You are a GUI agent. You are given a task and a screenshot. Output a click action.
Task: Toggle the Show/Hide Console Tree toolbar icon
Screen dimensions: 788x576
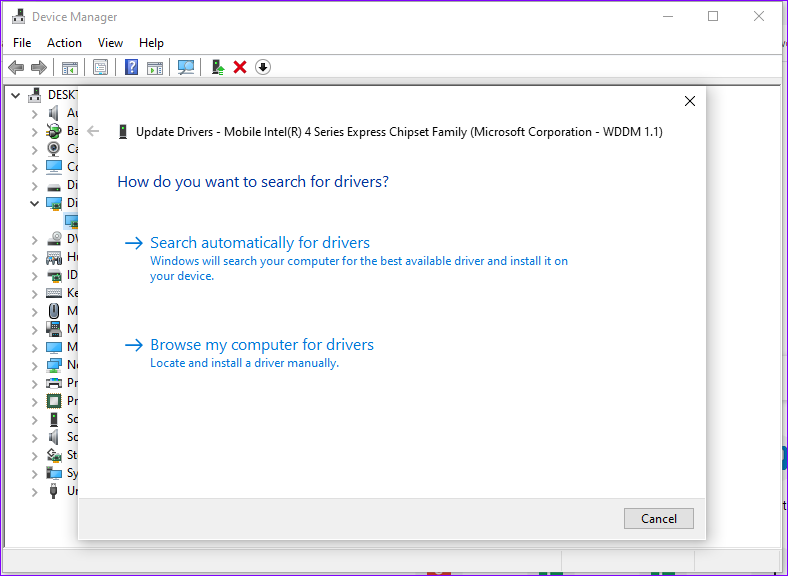(70, 67)
